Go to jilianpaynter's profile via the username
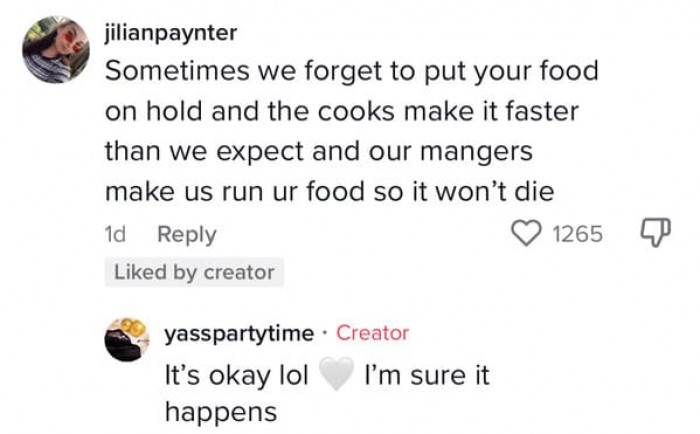This screenshot has height=434, width=700. pyautogui.click(x=170, y=33)
